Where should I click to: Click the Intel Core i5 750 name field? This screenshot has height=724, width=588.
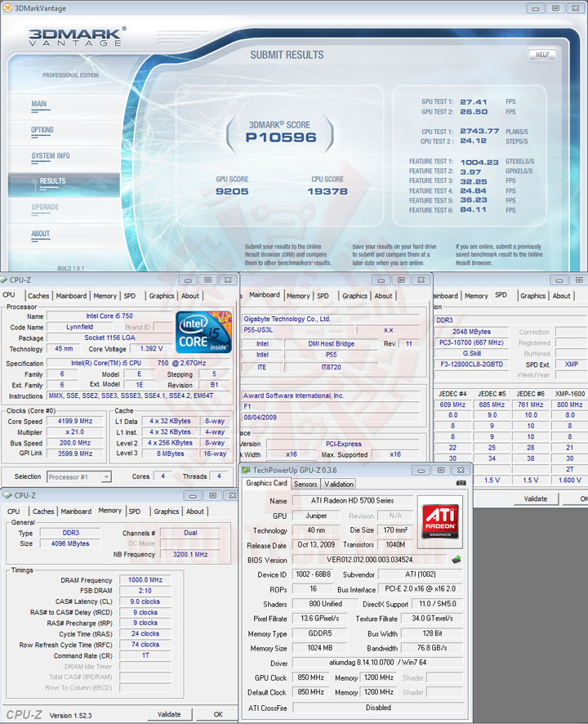coord(109,316)
